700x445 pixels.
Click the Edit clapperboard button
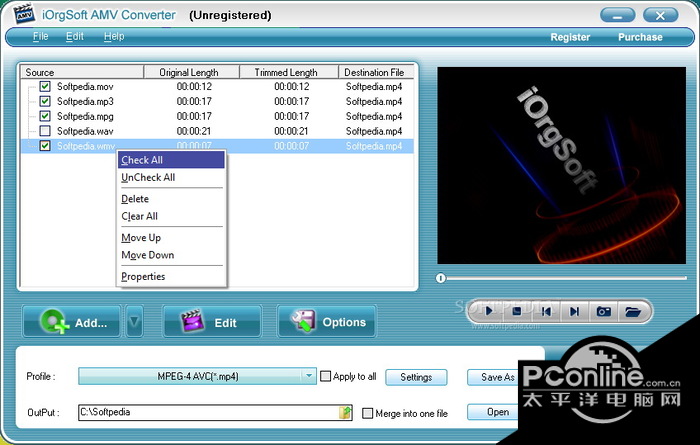point(212,322)
